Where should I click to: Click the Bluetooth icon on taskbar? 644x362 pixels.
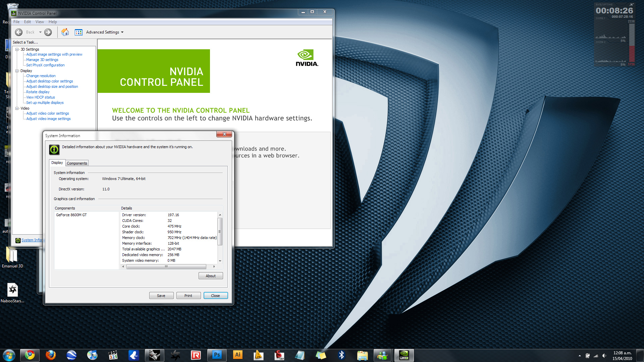341,355
